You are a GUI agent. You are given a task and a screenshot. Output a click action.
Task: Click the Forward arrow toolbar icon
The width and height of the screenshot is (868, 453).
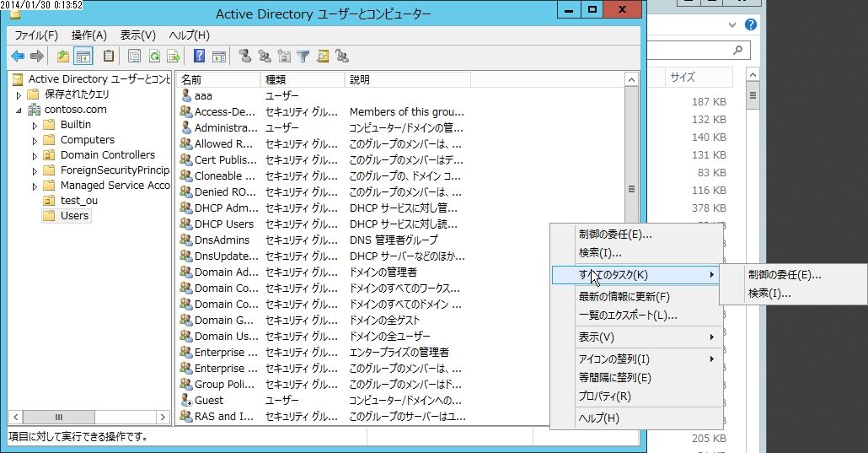click(36, 56)
